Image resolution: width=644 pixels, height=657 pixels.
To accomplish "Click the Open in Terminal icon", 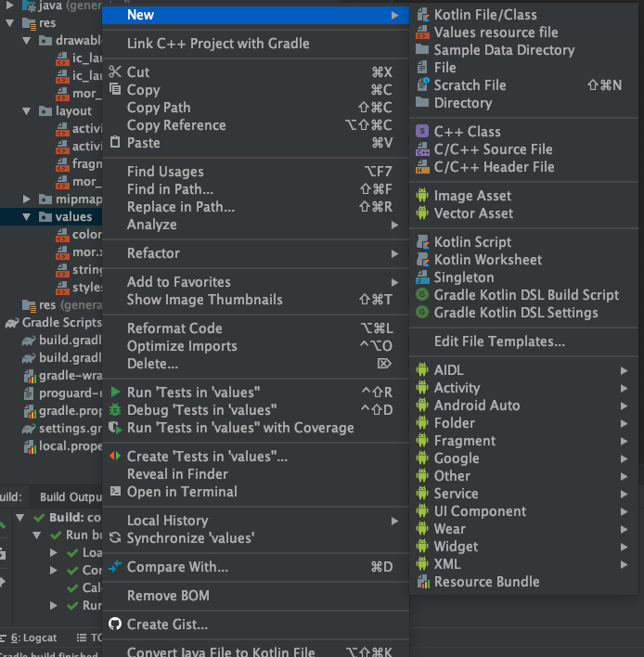I will coord(115,491).
